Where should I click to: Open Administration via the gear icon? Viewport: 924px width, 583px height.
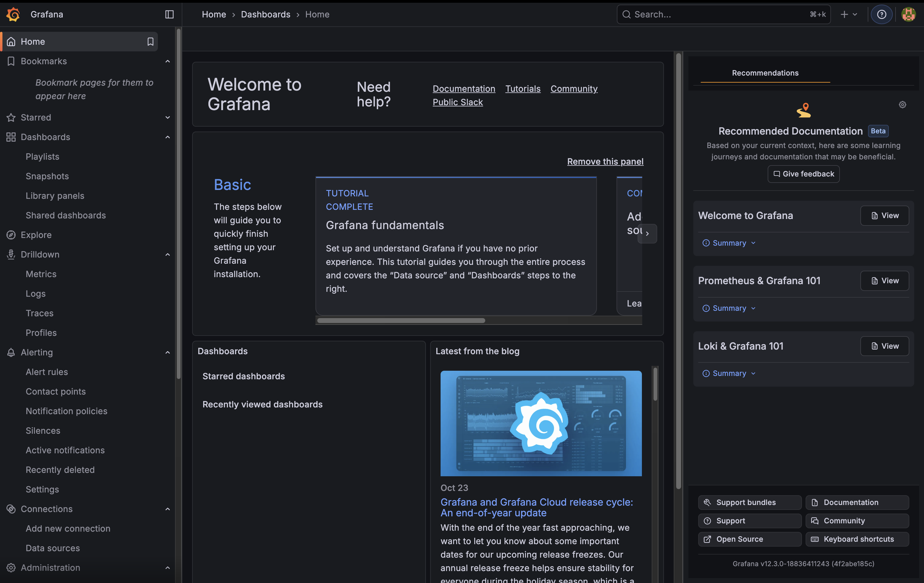tap(11, 568)
